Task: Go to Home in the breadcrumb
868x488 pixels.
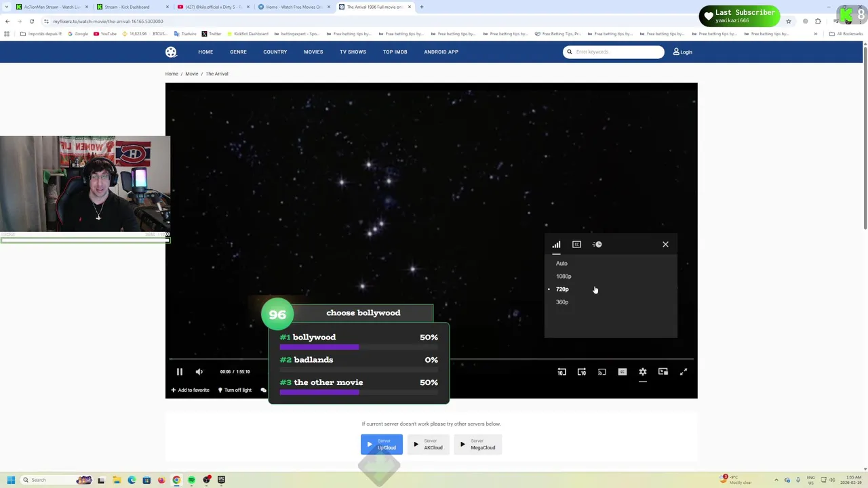Action: [x=172, y=74]
